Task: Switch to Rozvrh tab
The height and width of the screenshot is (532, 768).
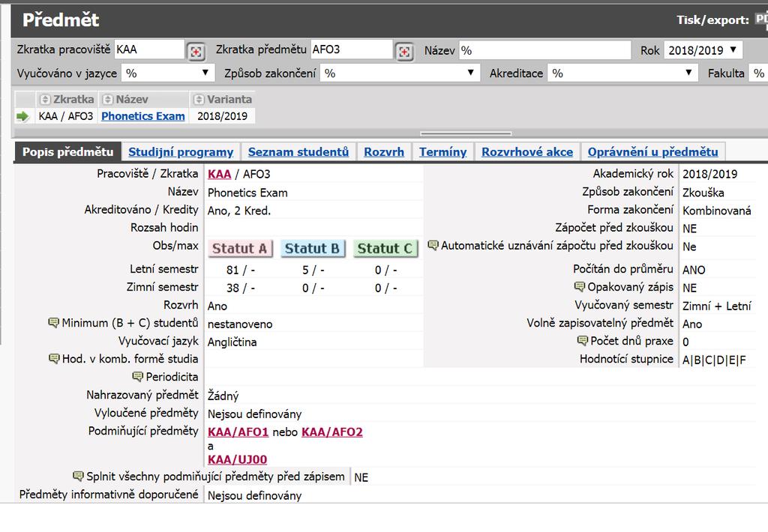Action: pos(384,151)
